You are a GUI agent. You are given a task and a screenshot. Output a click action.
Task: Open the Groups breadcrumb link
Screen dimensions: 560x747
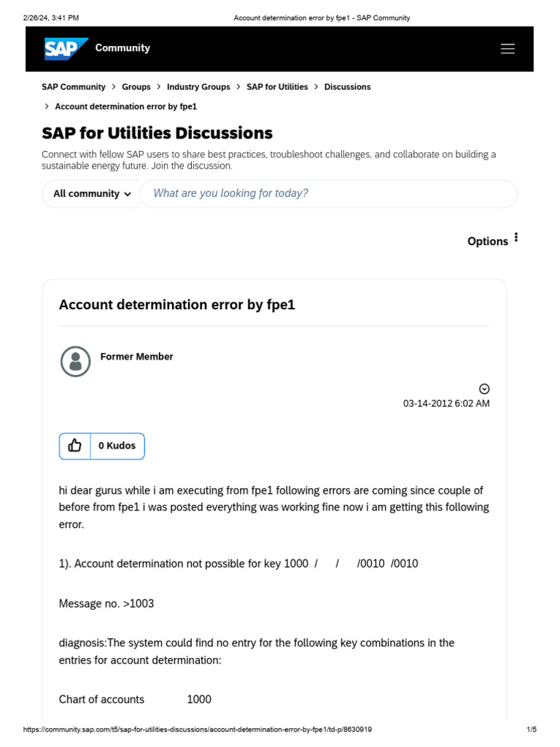[136, 88]
